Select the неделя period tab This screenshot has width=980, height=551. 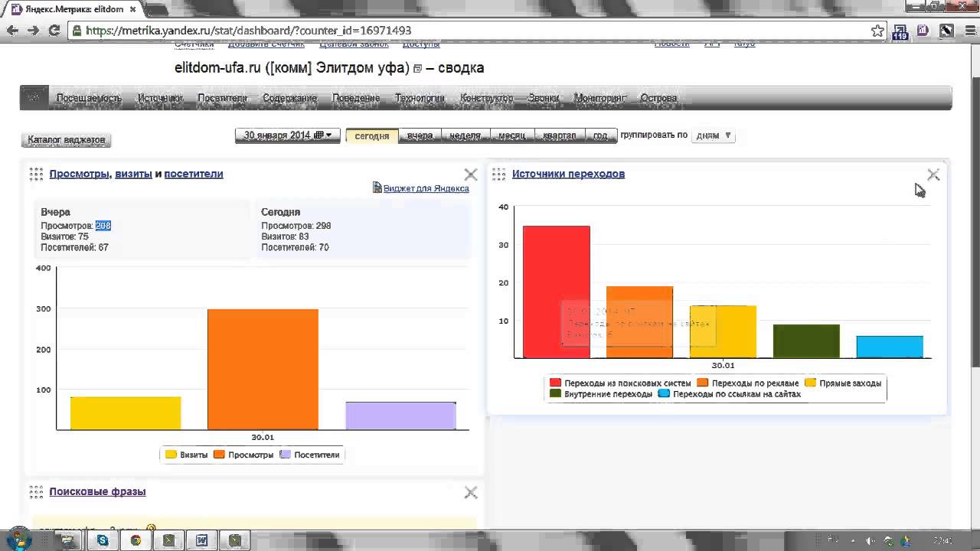[x=465, y=135]
